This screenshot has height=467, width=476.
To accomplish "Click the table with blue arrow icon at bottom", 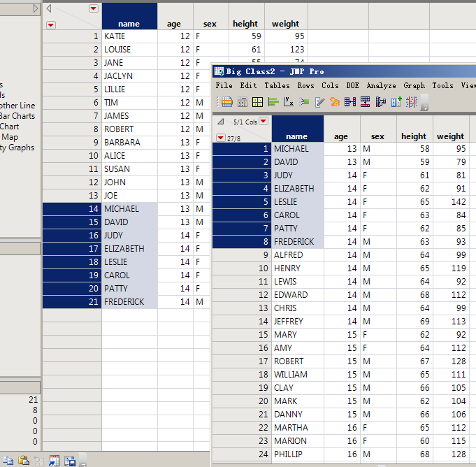I will point(55,460).
